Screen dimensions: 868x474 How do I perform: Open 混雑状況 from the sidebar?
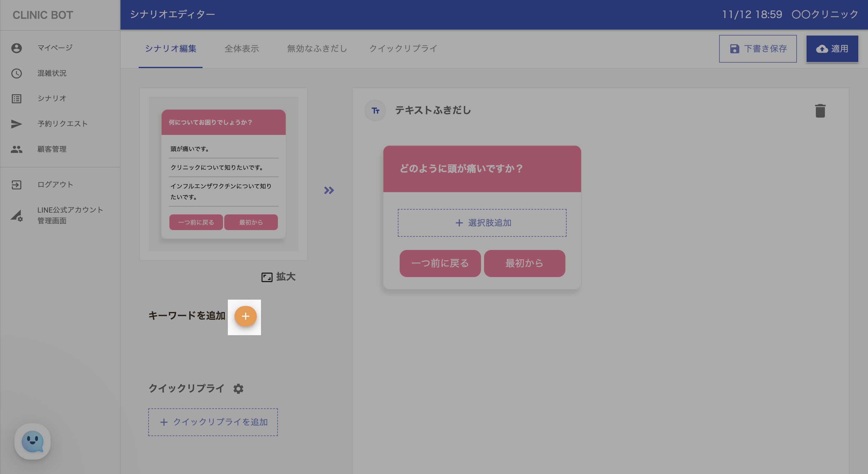pos(52,73)
